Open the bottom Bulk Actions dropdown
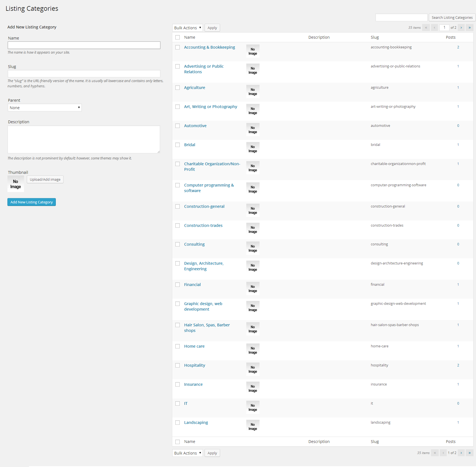The image size is (476, 467). [187, 453]
